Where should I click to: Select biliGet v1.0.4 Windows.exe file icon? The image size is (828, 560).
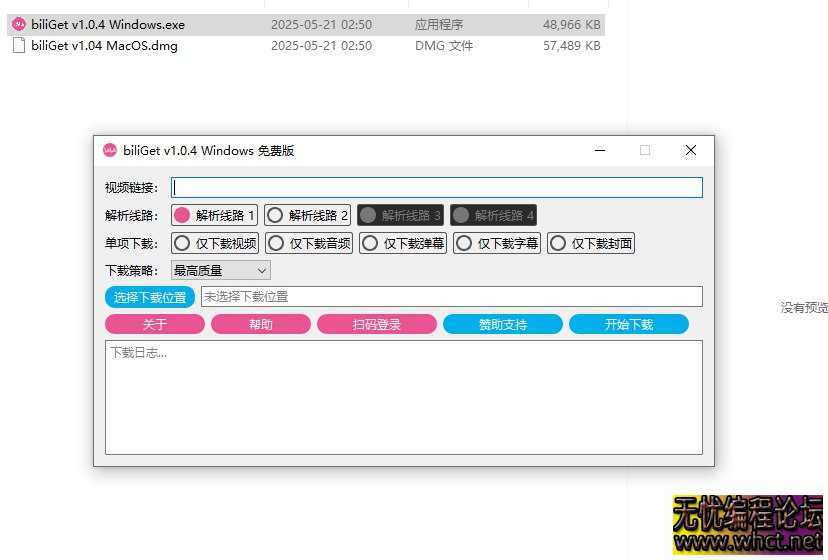click(18, 24)
